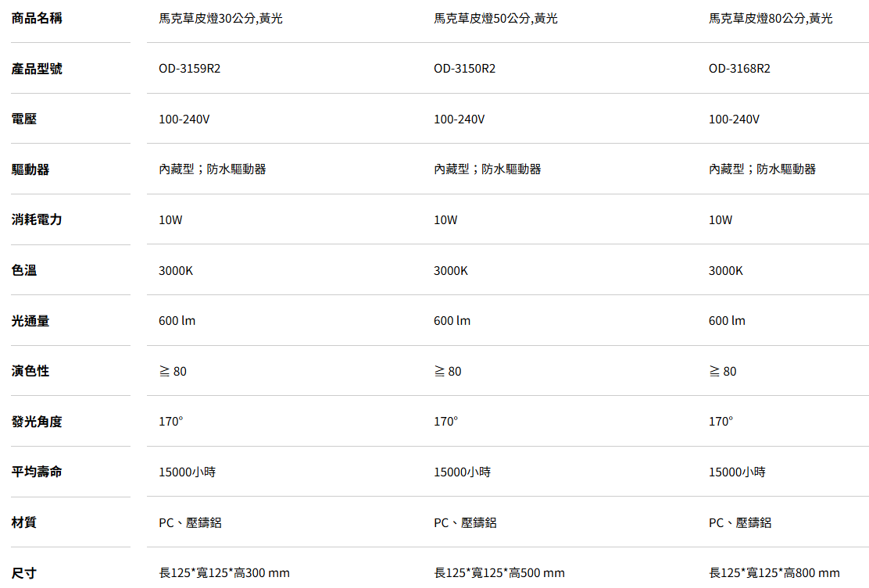
Task: Click the 電壓 row label
Action: 24,119
